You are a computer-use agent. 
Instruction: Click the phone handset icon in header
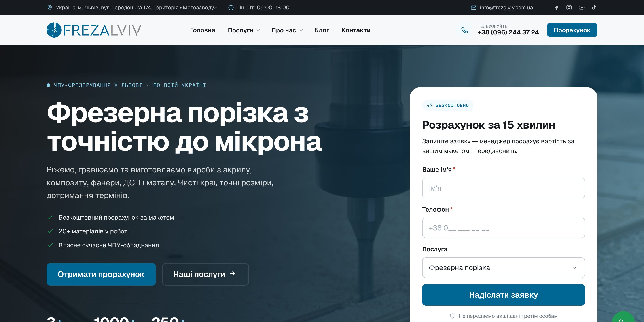tap(464, 30)
